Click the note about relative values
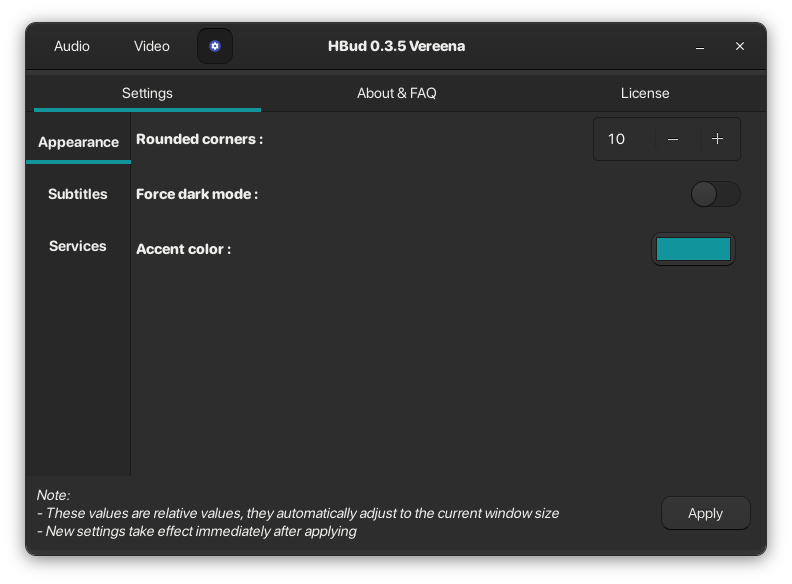The image size is (792, 584). point(298,513)
